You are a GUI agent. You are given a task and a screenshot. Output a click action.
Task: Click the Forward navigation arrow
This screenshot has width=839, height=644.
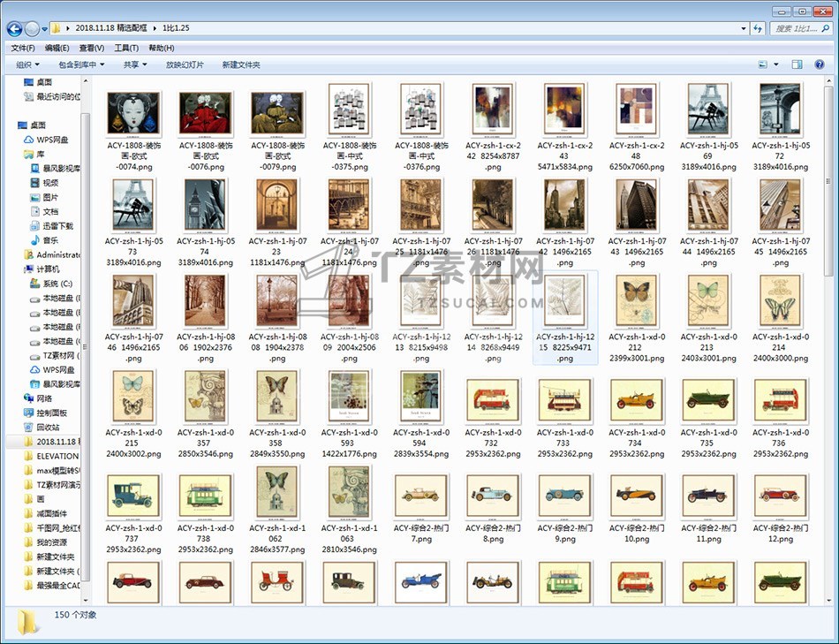[x=32, y=28]
